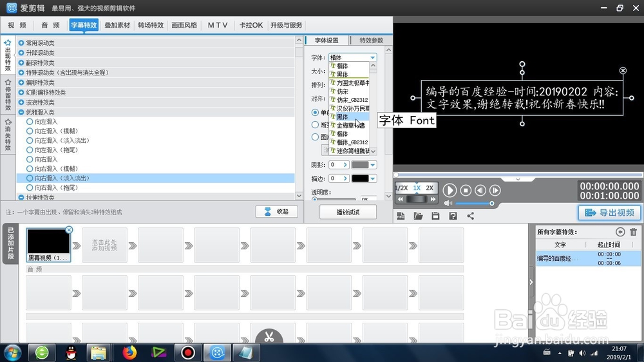644x362 pixels.
Task: Open Firefox from the taskbar
Action: pyautogui.click(x=129, y=352)
